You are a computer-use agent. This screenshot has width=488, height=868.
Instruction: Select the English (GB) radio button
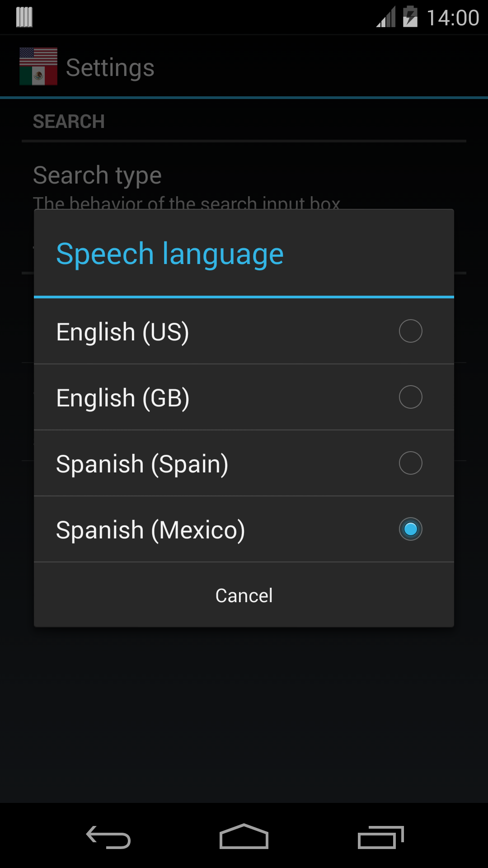[x=411, y=397]
